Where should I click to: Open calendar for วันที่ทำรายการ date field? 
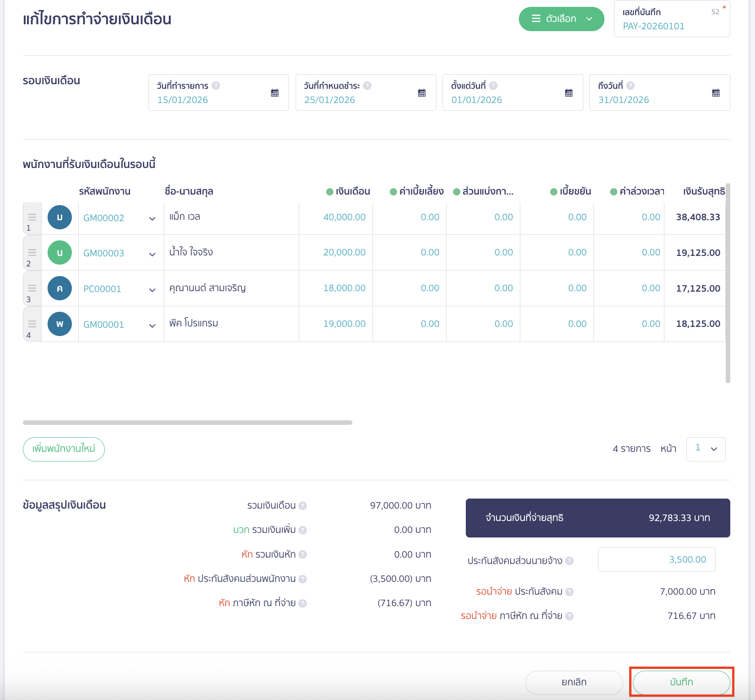click(x=275, y=93)
